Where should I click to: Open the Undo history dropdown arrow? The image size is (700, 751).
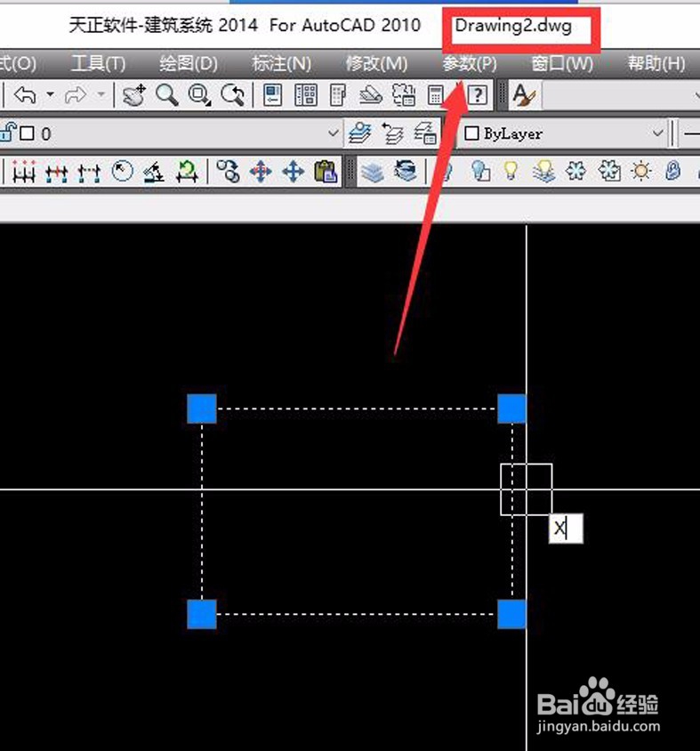[50, 94]
